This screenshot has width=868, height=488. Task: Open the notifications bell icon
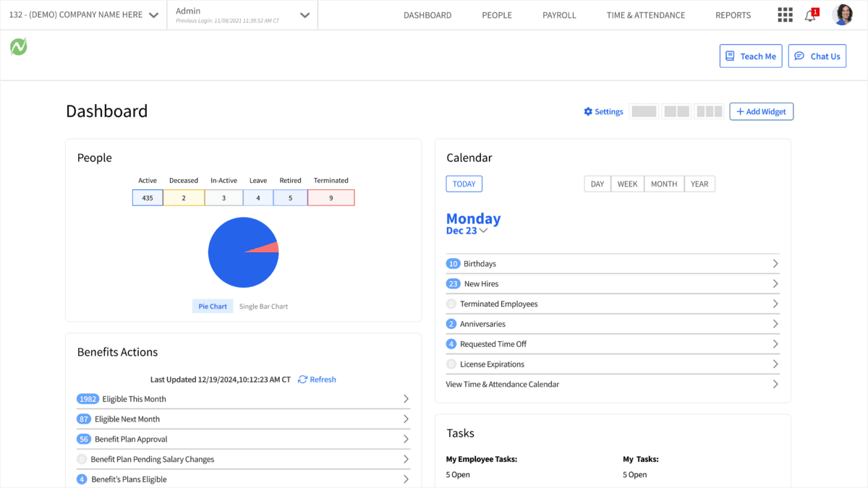coord(810,15)
